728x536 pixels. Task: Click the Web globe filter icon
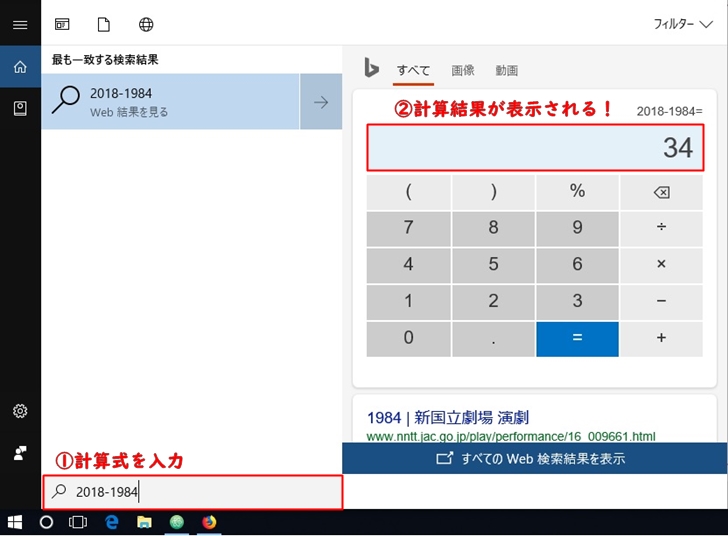coord(146,24)
